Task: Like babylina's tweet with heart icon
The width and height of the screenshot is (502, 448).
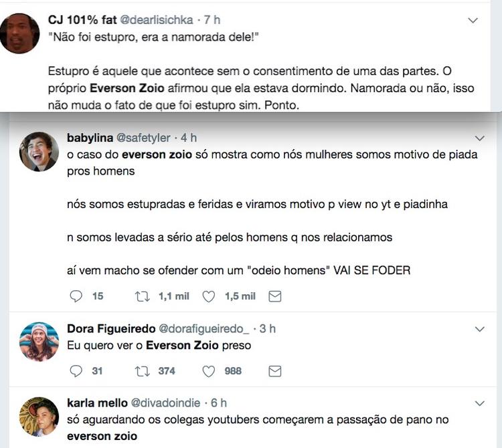Action: [x=209, y=296]
